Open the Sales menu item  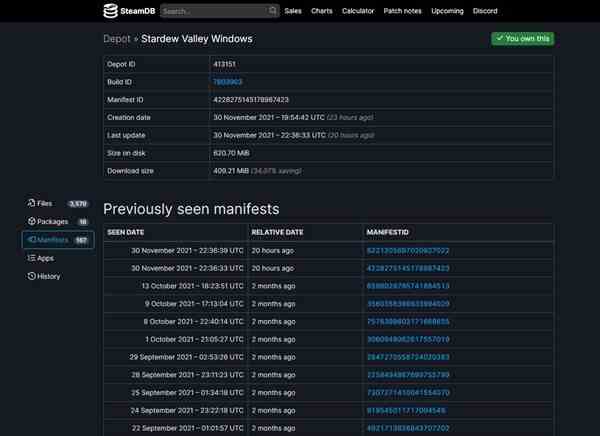[x=293, y=11]
